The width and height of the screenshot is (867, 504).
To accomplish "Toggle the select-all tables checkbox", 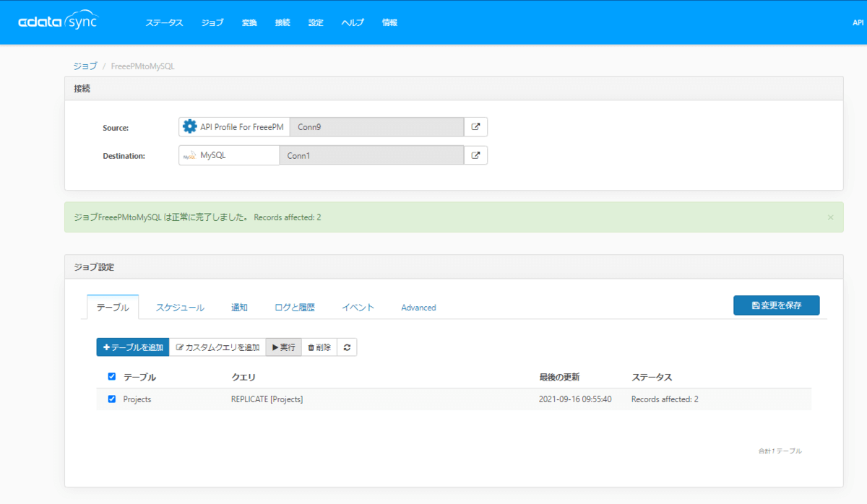I will click(111, 376).
